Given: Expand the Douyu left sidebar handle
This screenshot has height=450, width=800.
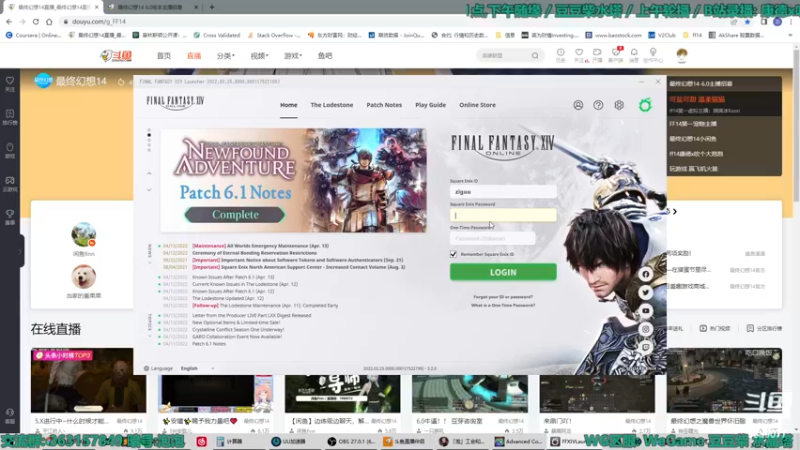Looking at the screenshot, I should (20, 251).
